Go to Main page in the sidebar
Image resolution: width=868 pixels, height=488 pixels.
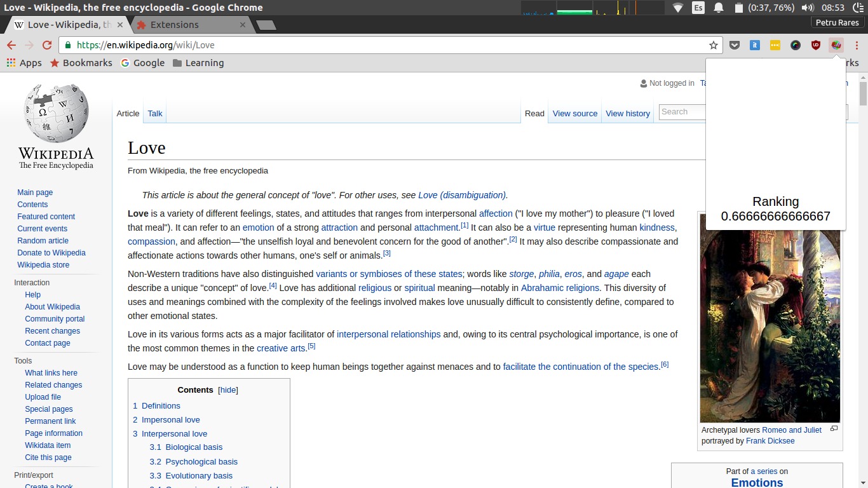[35, 193]
